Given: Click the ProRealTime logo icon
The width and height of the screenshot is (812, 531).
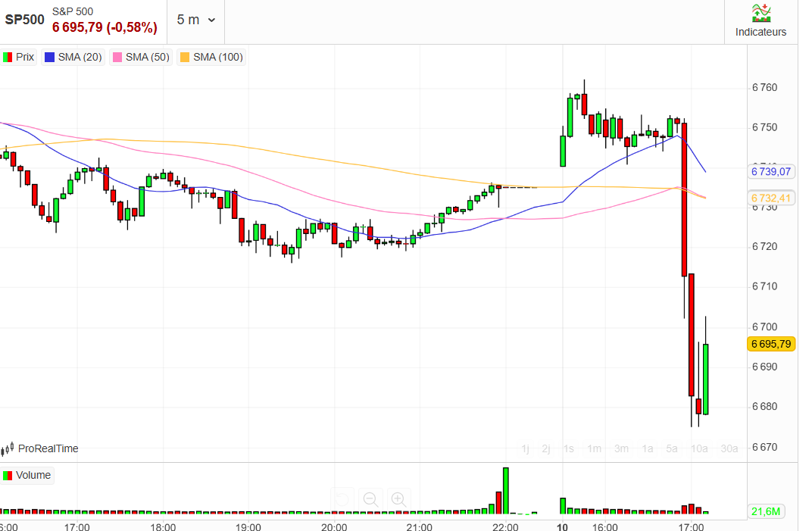Looking at the screenshot, I should click(8, 449).
